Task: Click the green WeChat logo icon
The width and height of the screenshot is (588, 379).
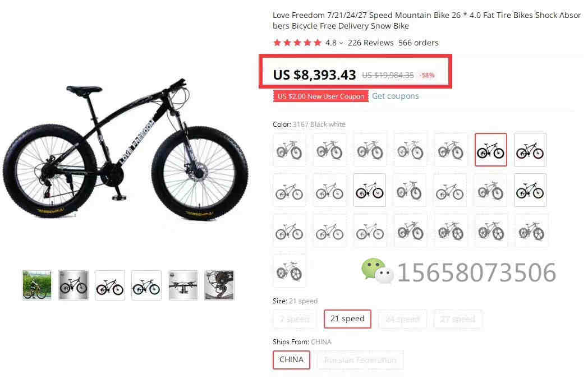Action: click(377, 271)
